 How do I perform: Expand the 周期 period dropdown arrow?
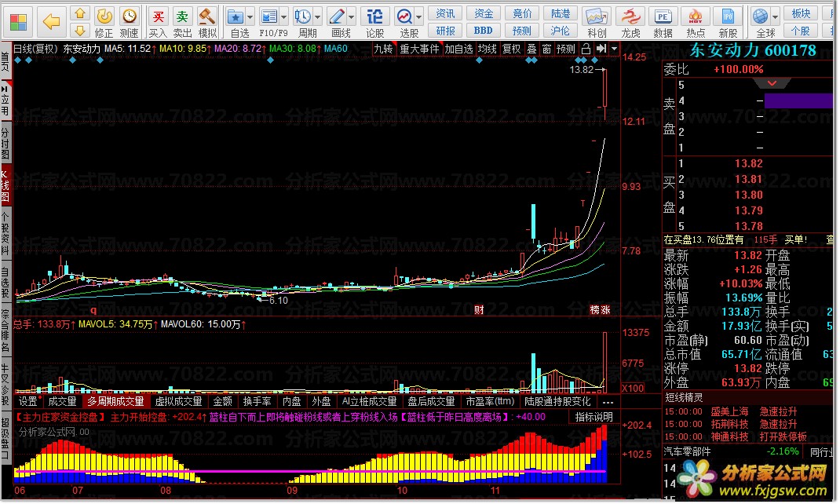318,17
